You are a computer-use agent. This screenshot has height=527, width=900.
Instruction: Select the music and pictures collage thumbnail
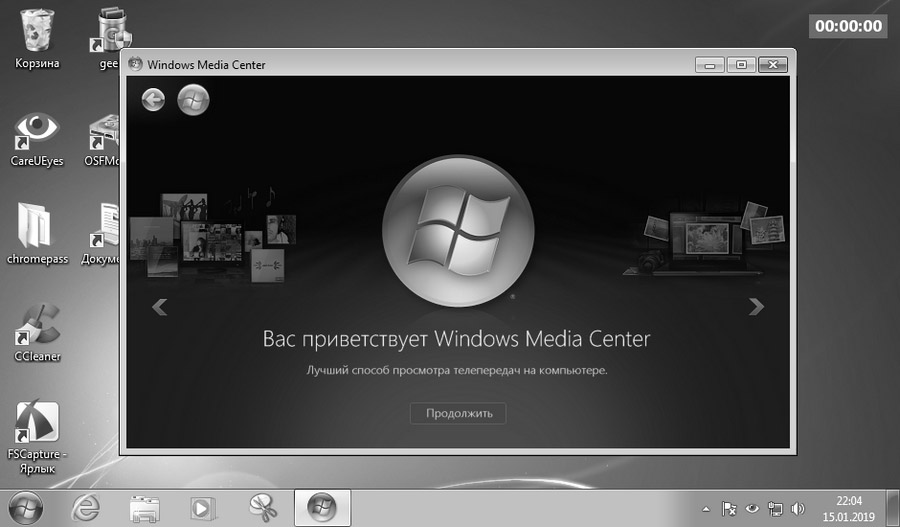(213, 234)
